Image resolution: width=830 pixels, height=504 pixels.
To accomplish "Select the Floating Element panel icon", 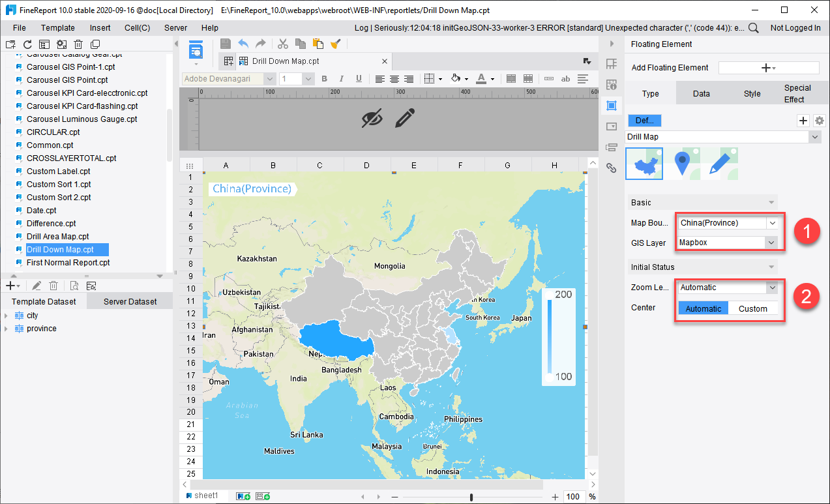I will pyautogui.click(x=612, y=105).
